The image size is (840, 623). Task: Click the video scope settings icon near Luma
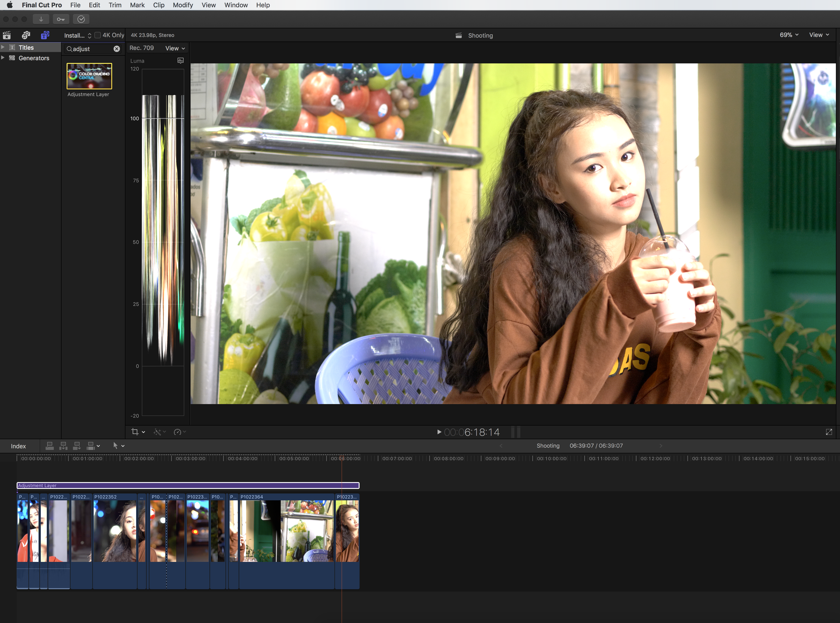(x=181, y=61)
